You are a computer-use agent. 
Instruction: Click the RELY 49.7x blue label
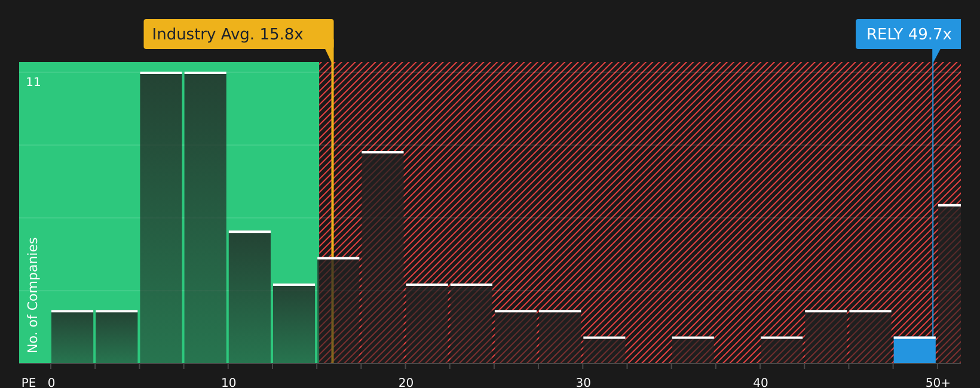pos(908,34)
